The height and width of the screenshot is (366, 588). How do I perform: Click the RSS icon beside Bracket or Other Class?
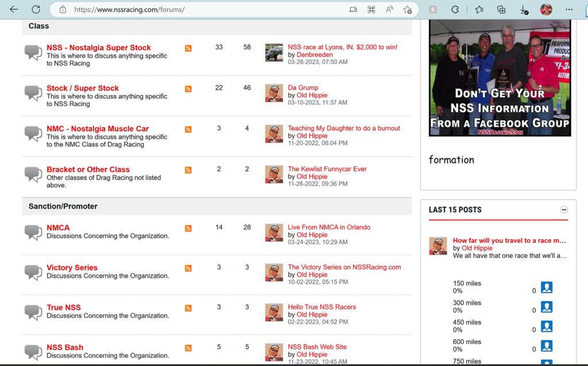coord(188,170)
